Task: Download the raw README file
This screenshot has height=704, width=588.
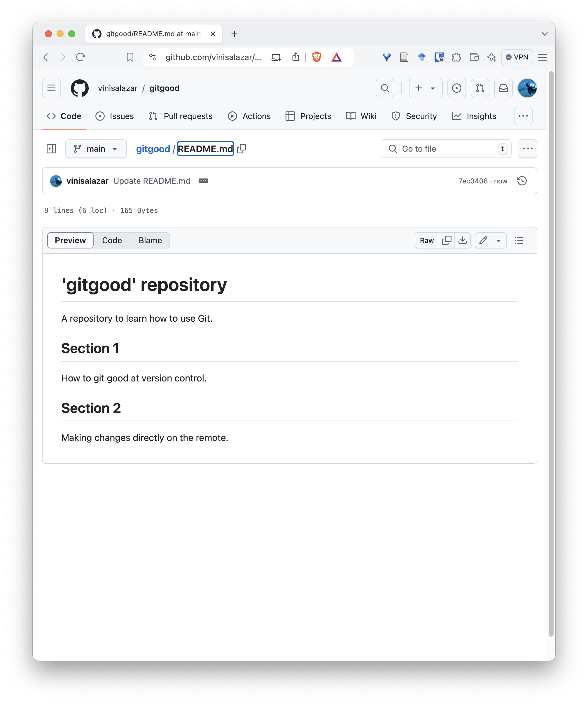Action: click(462, 240)
